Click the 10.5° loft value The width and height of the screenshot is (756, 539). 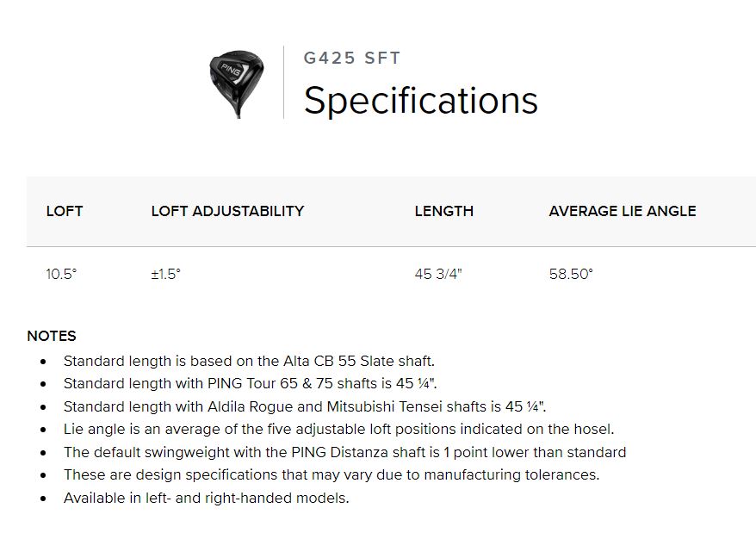[x=61, y=274]
